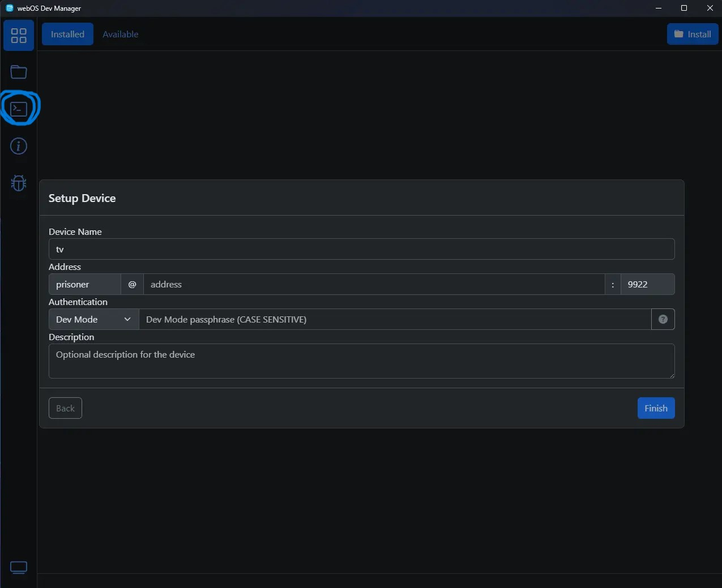The height and width of the screenshot is (588, 722).
Task: Click the device TV icon at bottom
Action: click(19, 567)
